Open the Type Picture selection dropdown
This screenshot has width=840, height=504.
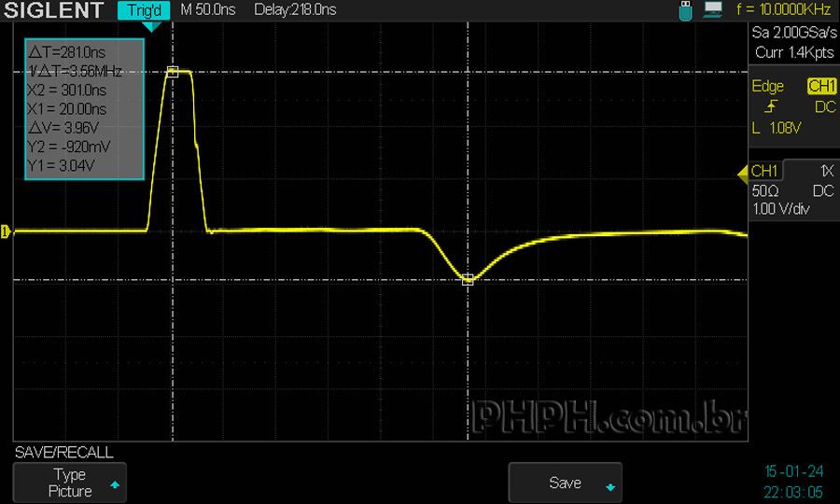pos(71,483)
